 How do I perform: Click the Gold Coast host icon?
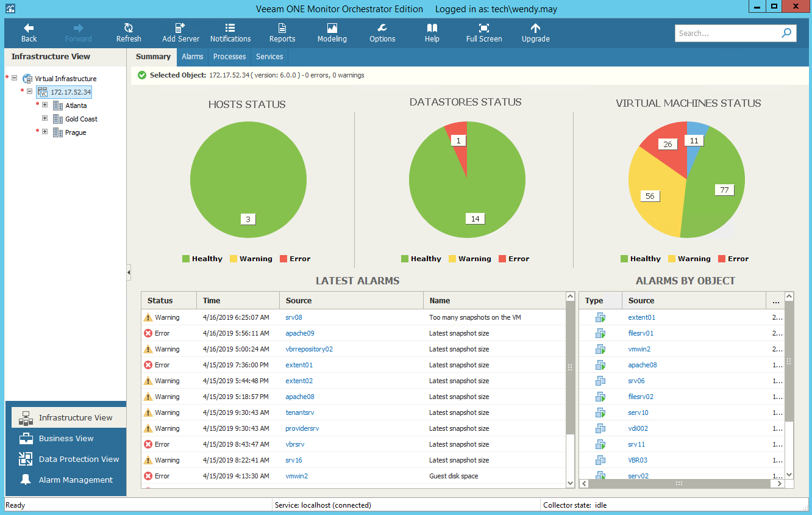coord(58,119)
